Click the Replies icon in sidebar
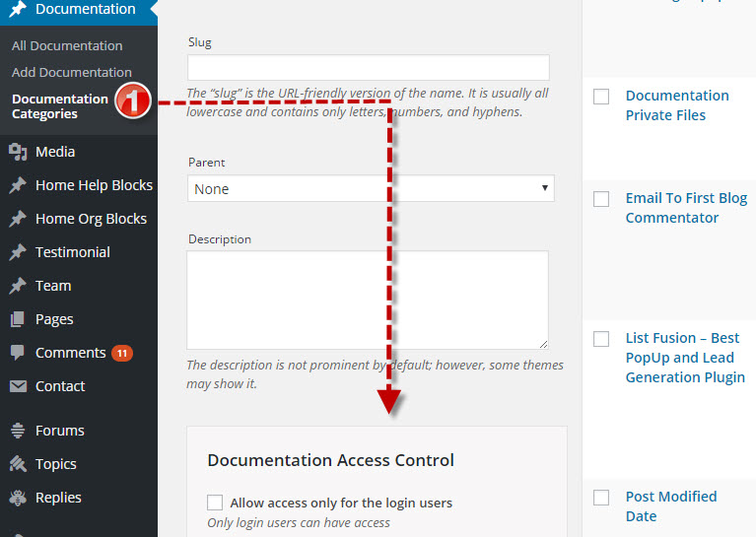The image size is (756, 537). 18,498
